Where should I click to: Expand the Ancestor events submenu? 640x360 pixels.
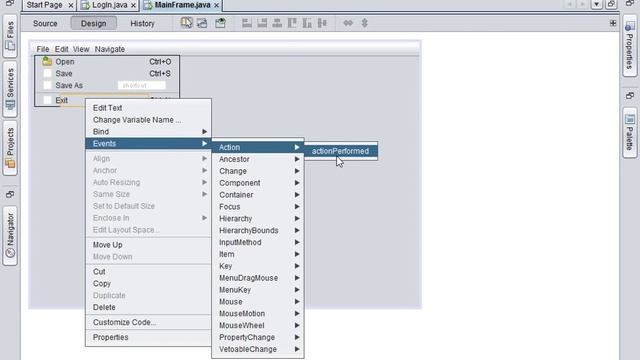click(x=258, y=159)
